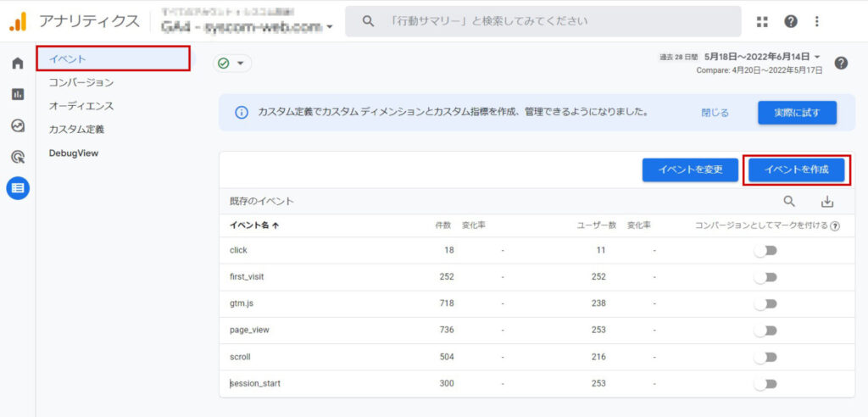Toggle conversion for first_visit event
This screenshot has height=417, width=868.
(x=766, y=277)
